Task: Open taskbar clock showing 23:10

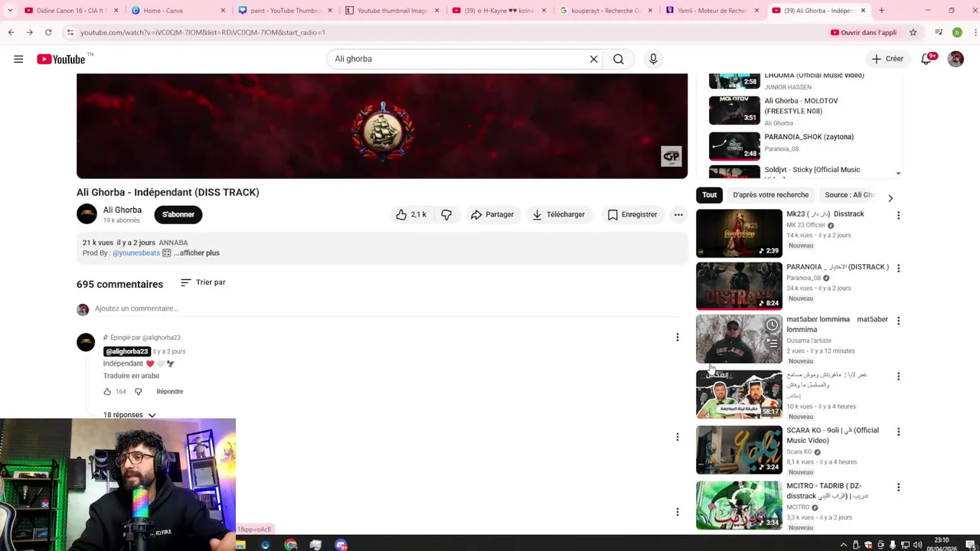Action: [942, 544]
